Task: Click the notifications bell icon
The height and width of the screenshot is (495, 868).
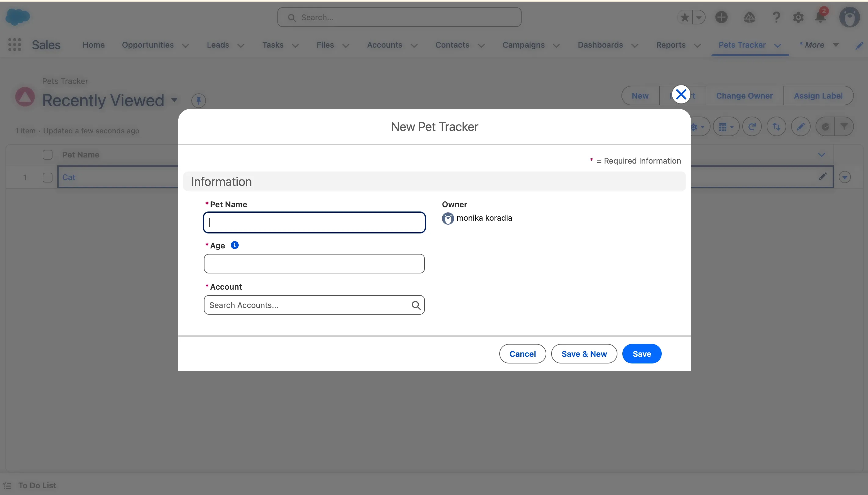Action: [x=820, y=17]
